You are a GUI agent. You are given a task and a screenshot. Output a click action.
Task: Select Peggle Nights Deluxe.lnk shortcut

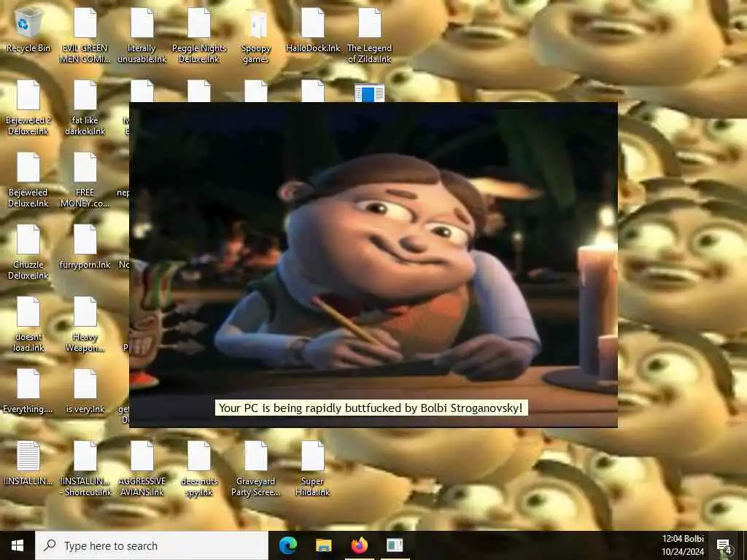(198, 36)
